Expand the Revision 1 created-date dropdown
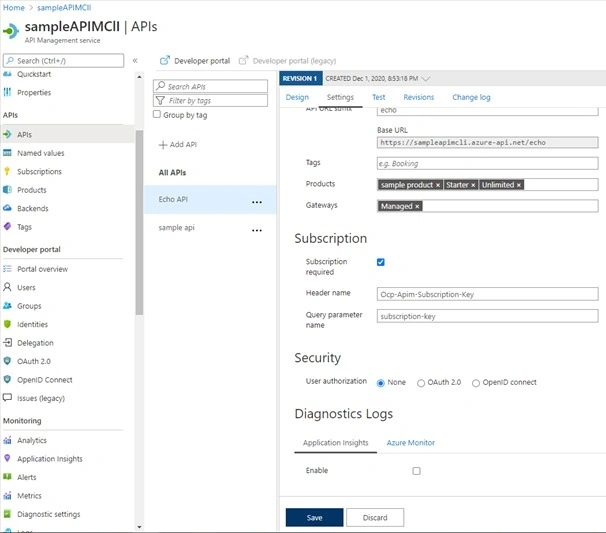 click(x=426, y=79)
